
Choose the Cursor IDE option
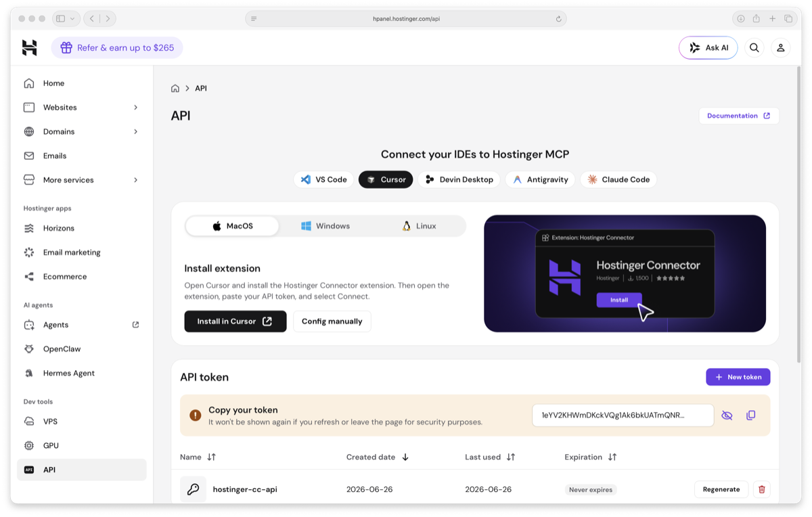click(x=386, y=179)
